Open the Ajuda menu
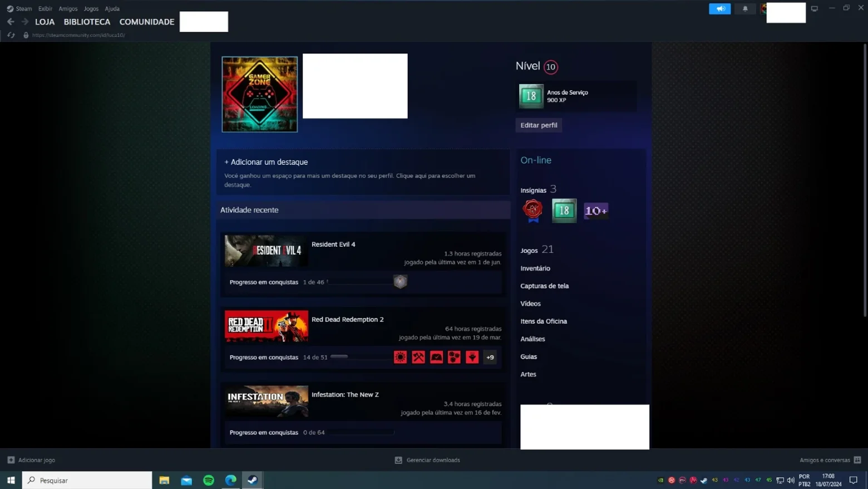This screenshot has height=489, width=868. click(x=112, y=9)
